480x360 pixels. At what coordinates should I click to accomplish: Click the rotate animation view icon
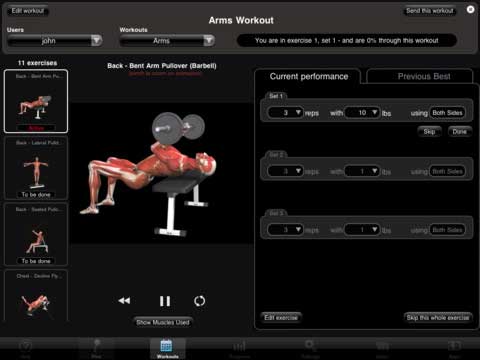[199, 301]
